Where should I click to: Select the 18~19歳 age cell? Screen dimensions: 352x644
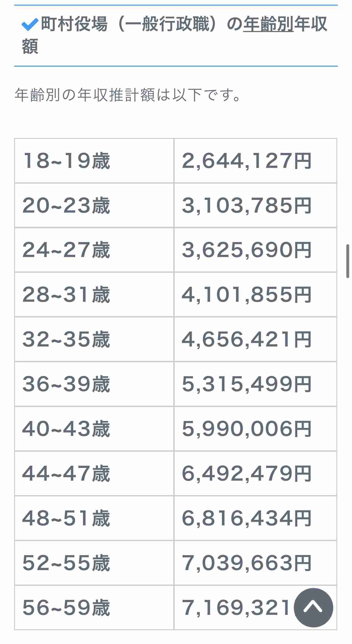[x=94, y=161]
